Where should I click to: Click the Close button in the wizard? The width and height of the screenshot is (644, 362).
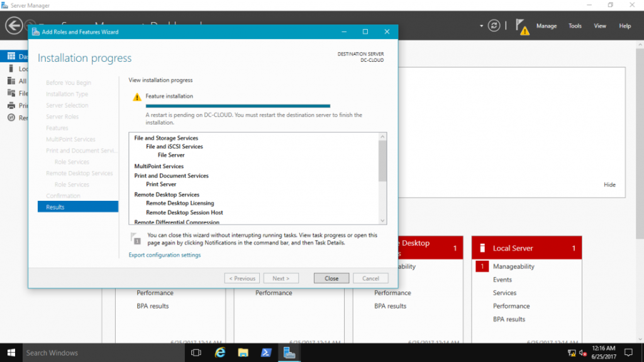(331, 278)
